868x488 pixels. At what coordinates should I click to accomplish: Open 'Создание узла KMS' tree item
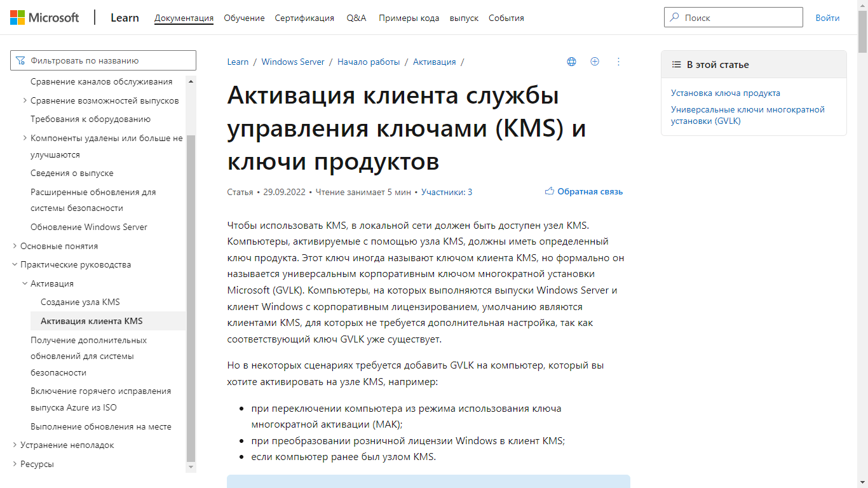click(80, 302)
